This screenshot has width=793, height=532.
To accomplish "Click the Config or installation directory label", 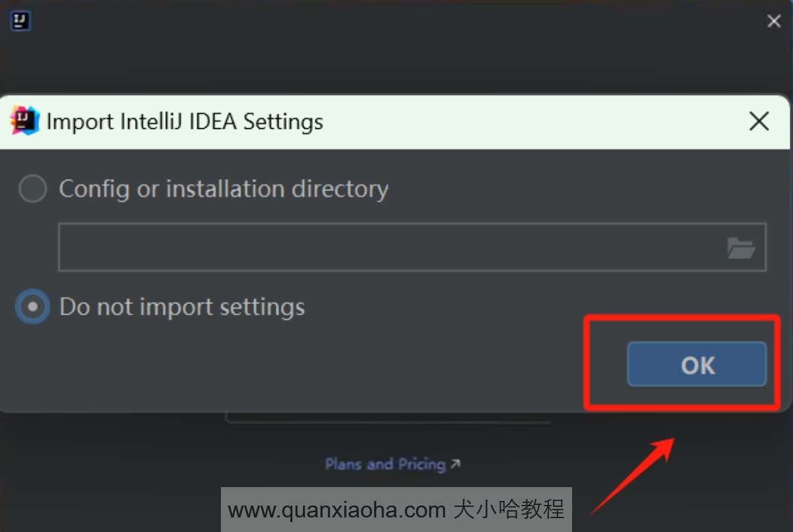I will click(x=224, y=190).
